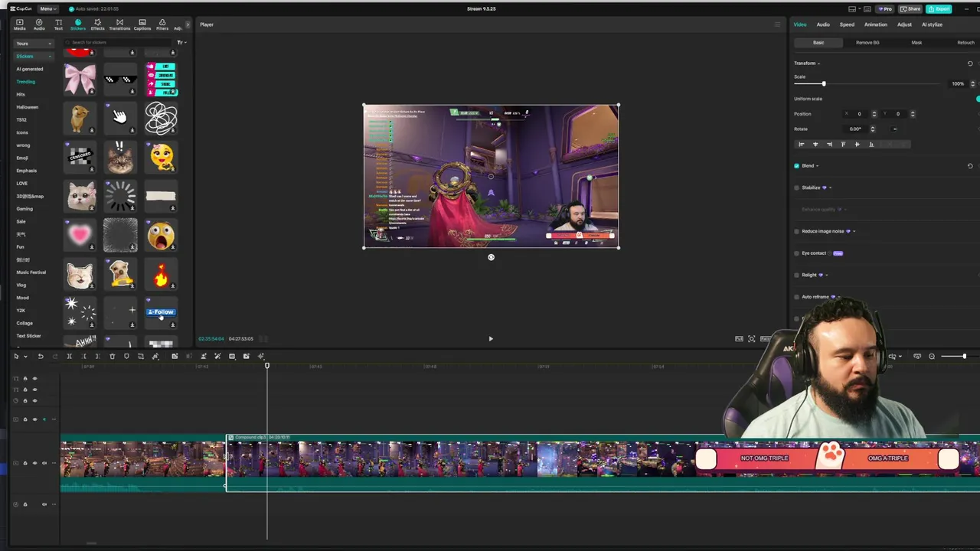Viewport: 980px width, 551px height.
Task: Select the Remove BG sub-tab
Action: (867, 43)
